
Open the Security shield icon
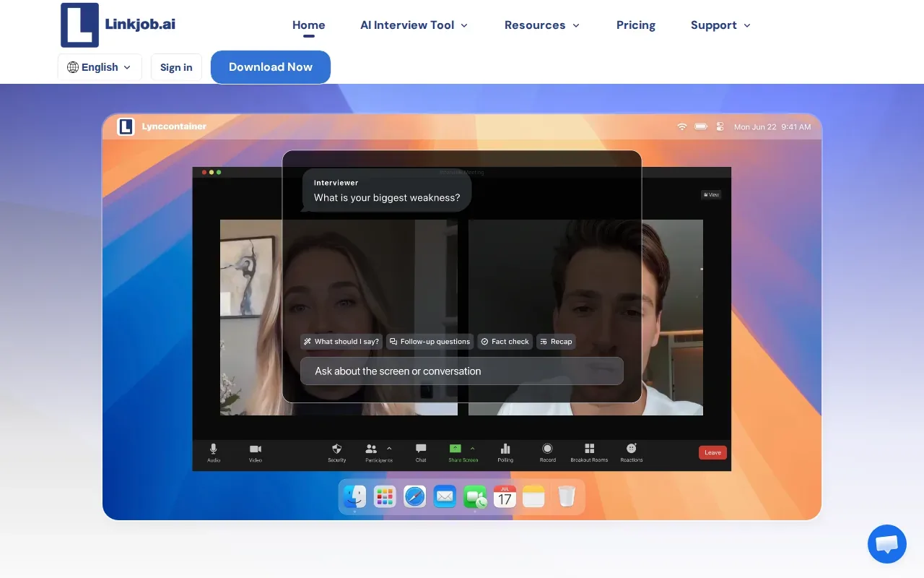(337, 449)
